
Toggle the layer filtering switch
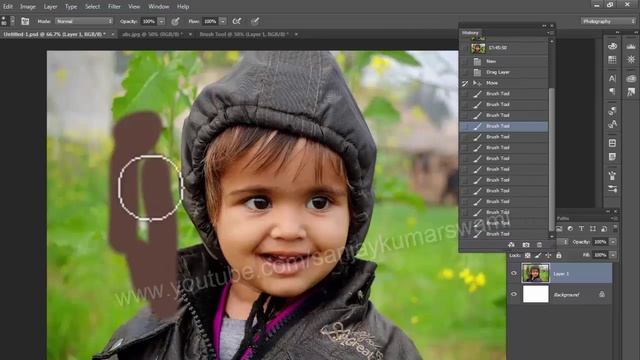click(615, 229)
